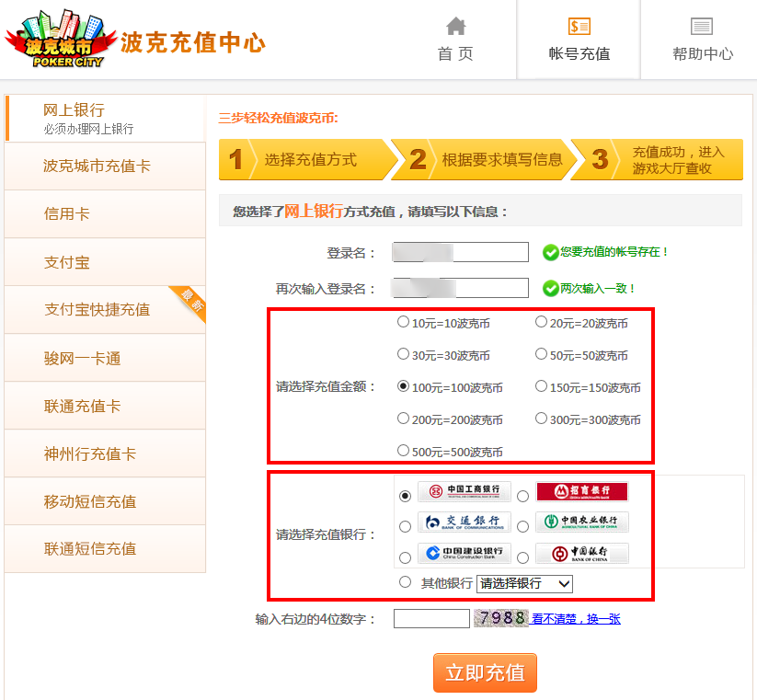
Task: Click the 立即充值 button
Action: coord(485,672)
